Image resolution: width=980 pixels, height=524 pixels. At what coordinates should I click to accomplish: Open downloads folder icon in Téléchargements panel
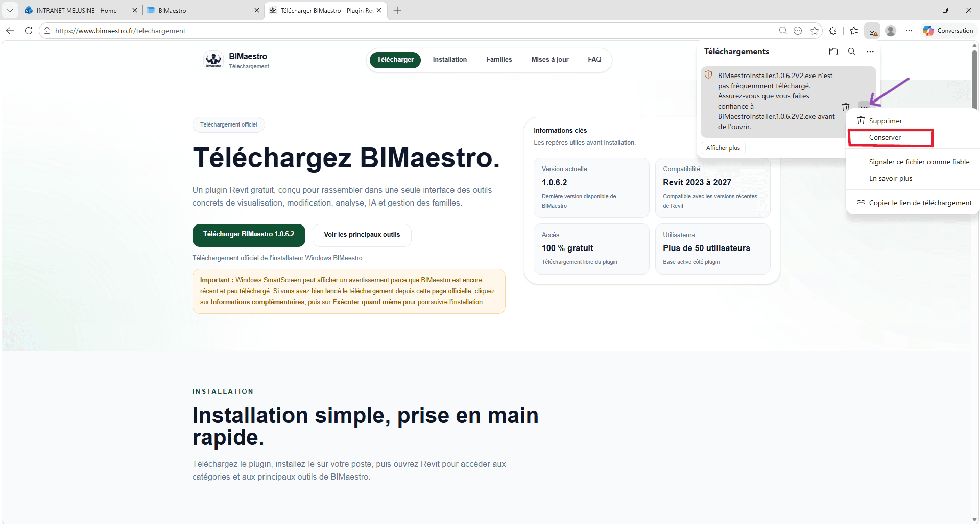point(833,52)
